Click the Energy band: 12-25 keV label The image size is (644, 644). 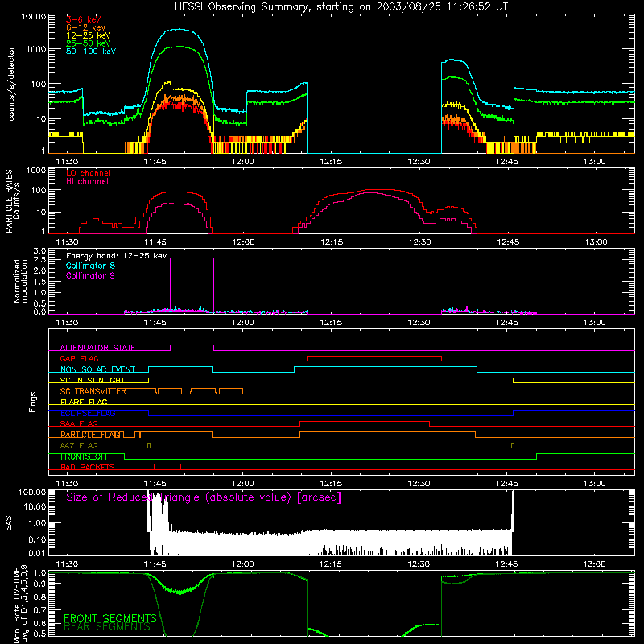[117, 256]
